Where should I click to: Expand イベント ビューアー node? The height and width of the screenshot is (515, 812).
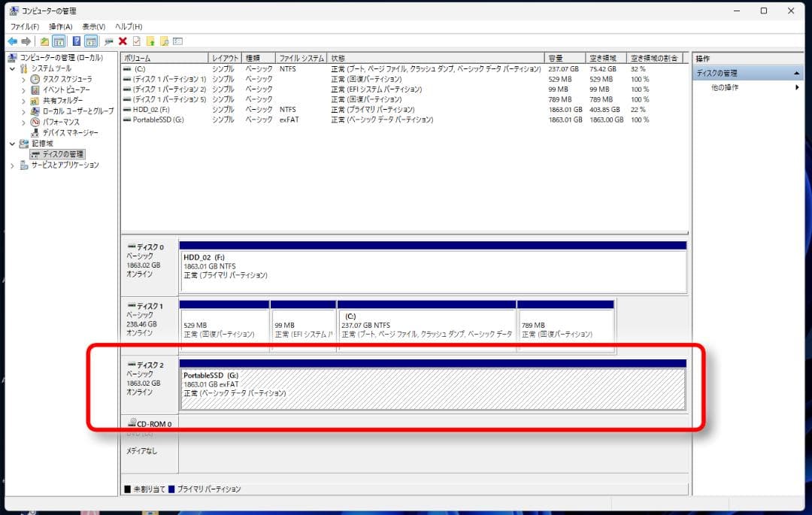pos(23,90)
